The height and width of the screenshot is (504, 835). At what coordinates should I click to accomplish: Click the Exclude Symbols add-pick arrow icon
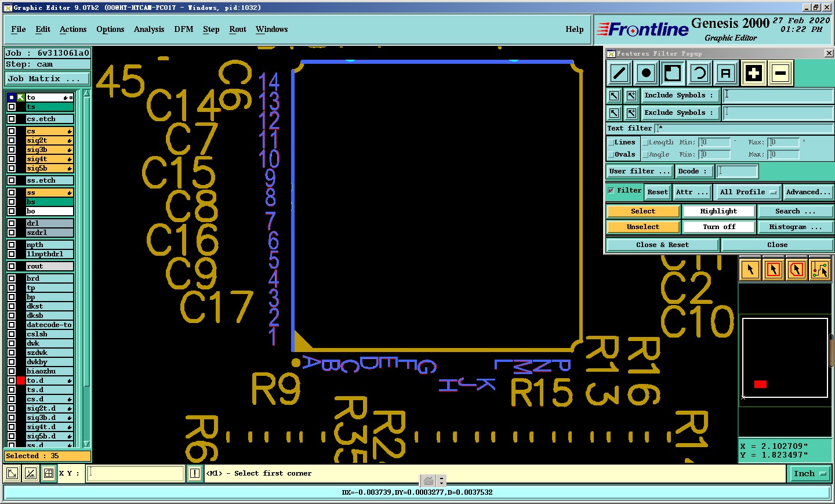pyautogui.click(x=631, y=113)
